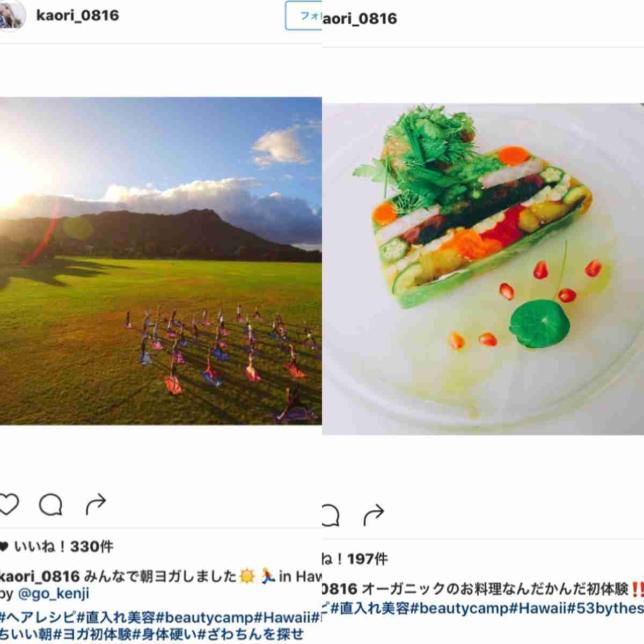The height and width of the screenshot is (644, 644).
Task: Share the yoga post with arrow icon
Action: (96, 504)
